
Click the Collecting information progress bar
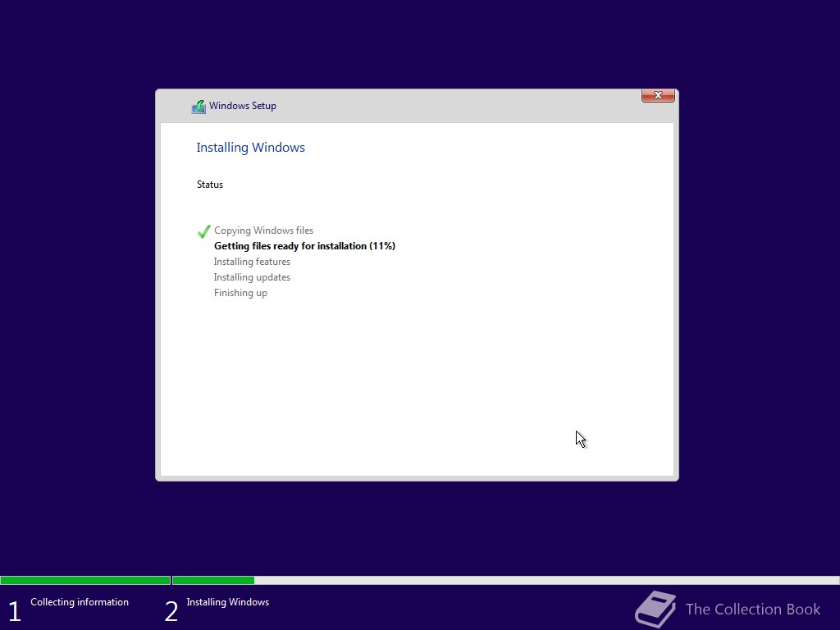(85, 580)
